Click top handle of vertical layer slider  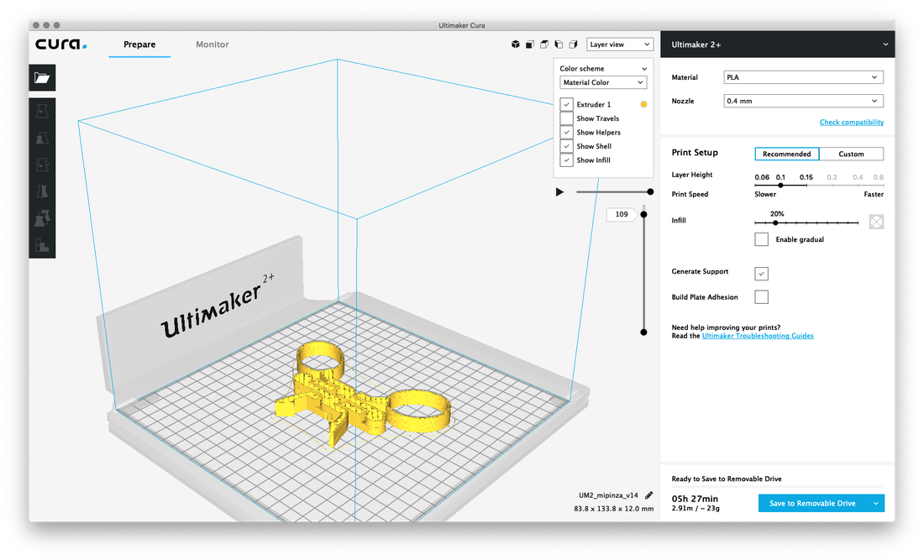pyautogui.click(x=643, y=214)
